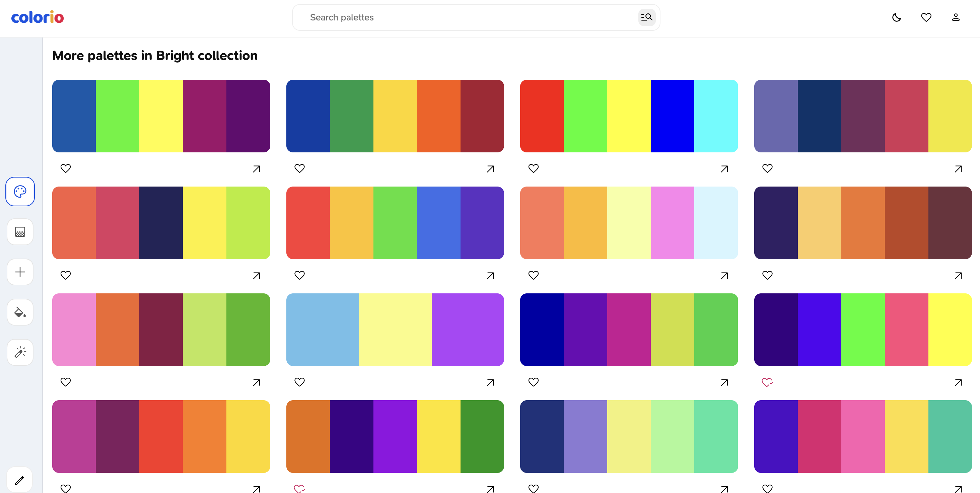
Task: Click the pencil edit icon
Action: (19, 480)
